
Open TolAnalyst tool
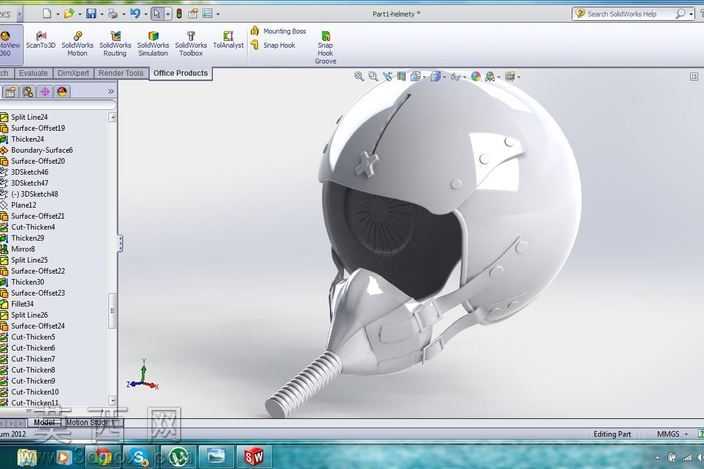point(228,39)
